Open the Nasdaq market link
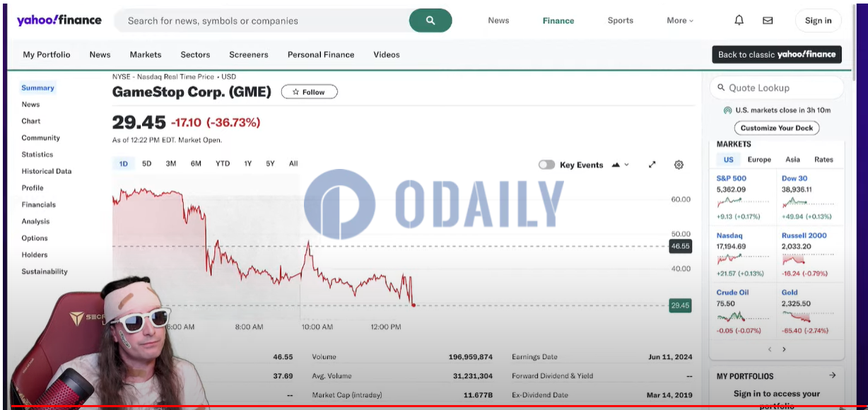Viewport: 868px width, 410px height. tap(729, 235)
